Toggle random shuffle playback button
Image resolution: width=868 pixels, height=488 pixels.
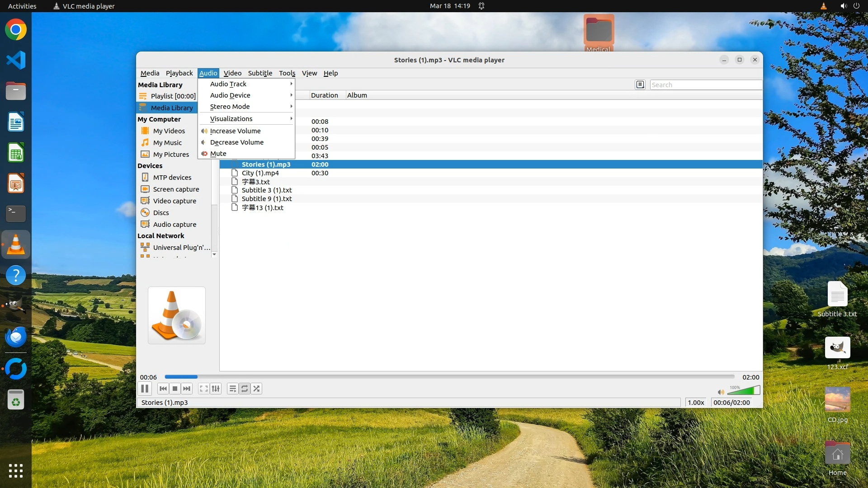[256, 389]
